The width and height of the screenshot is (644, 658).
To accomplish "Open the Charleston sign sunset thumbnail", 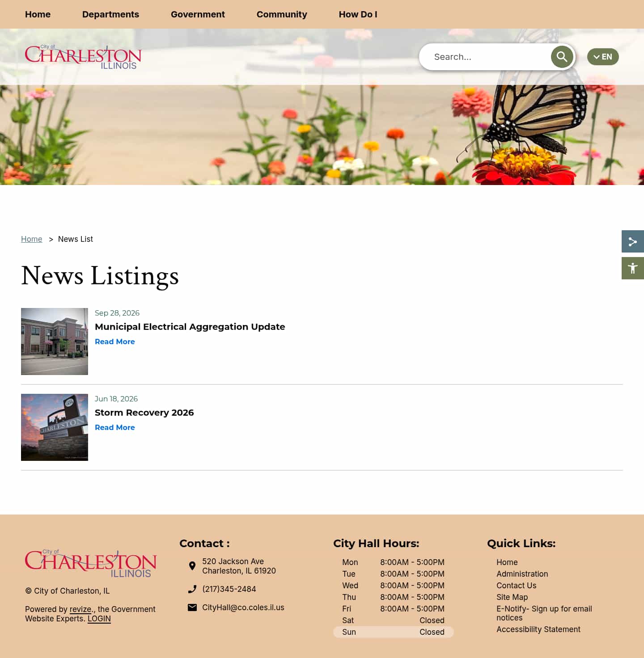I will point(55,427).
